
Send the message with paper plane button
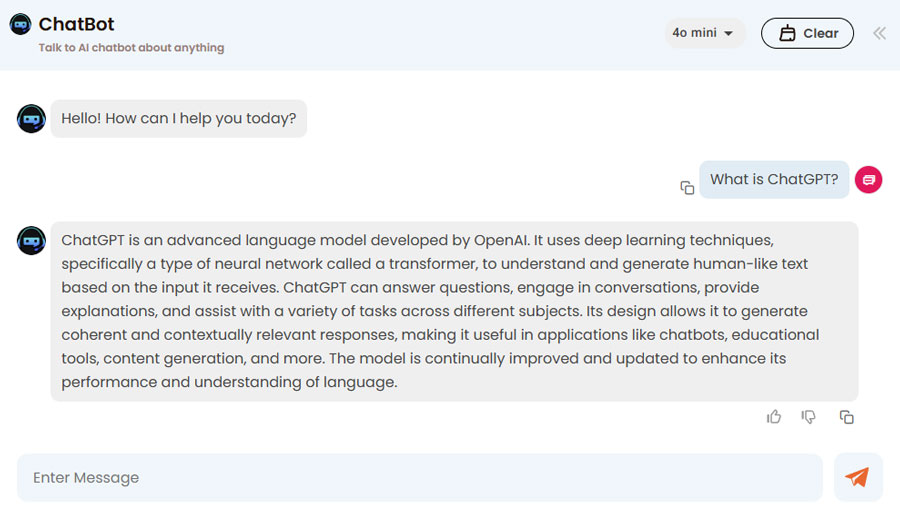857,478
